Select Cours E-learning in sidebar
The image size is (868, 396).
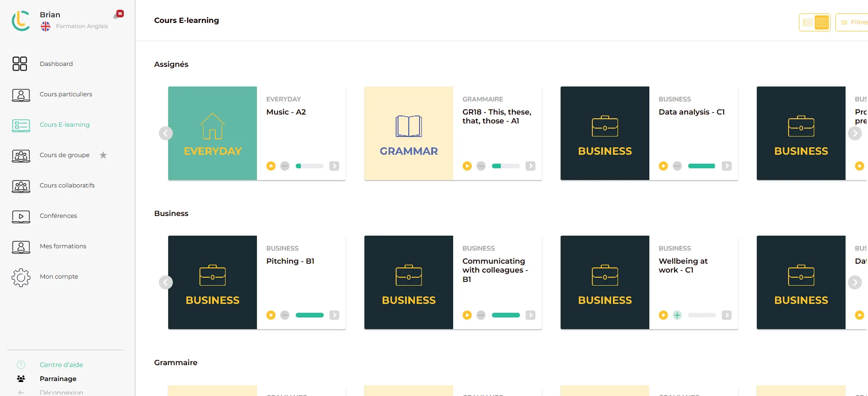tap(64, 124)
